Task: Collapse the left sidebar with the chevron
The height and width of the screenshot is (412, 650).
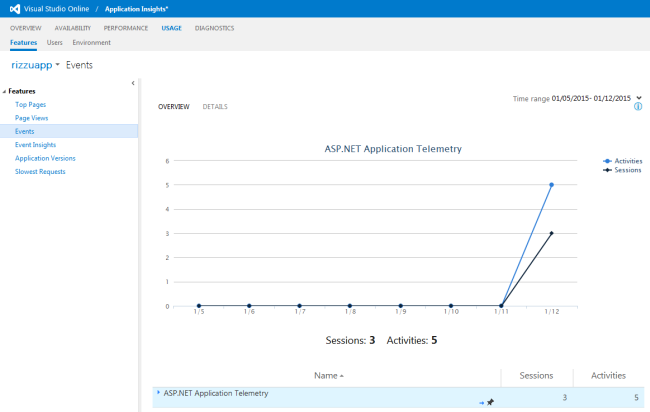Action: coord(133,83)
